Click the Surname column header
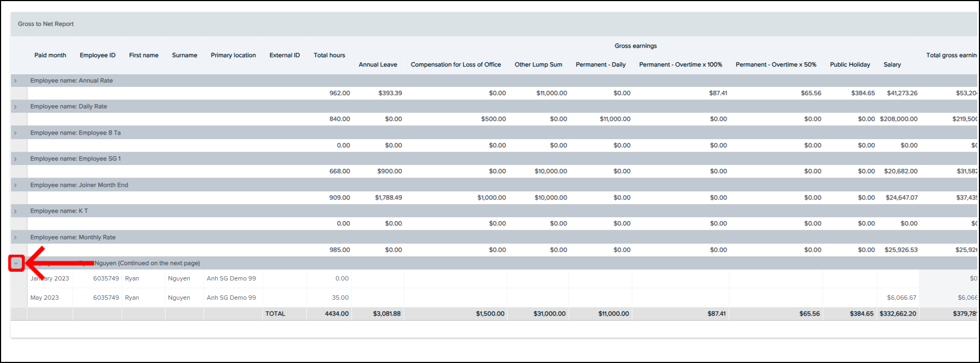 click(x=184, y=55)
